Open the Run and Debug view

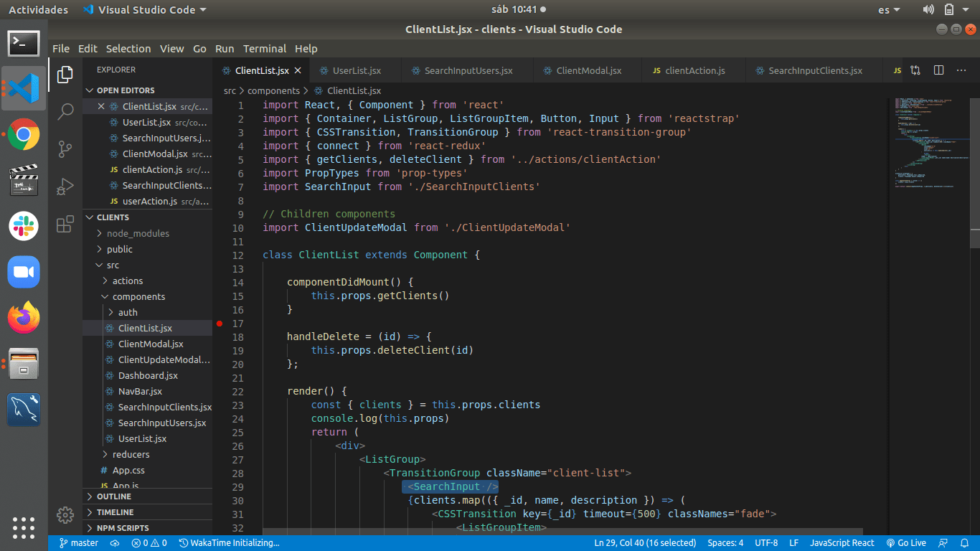65,186
